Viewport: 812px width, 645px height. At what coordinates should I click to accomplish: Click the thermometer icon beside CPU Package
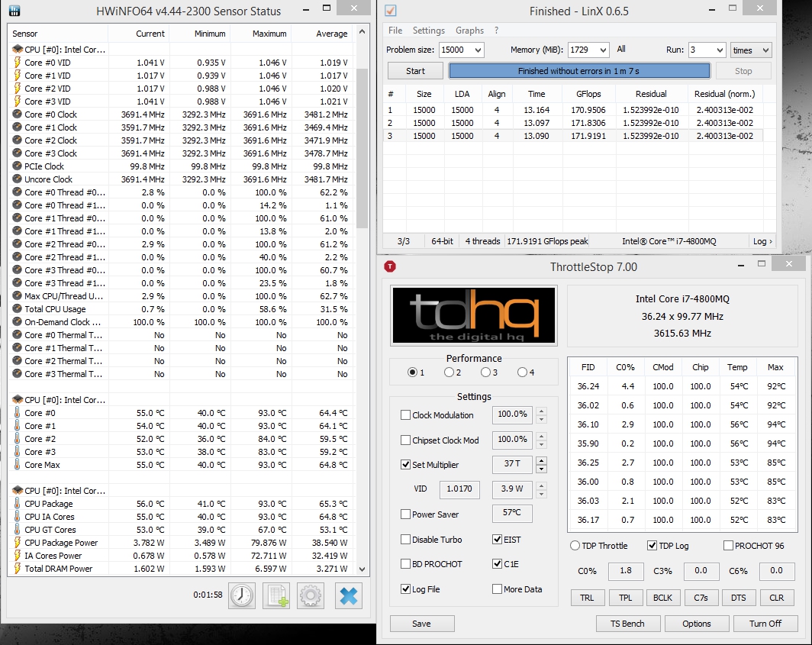(17, 504)
